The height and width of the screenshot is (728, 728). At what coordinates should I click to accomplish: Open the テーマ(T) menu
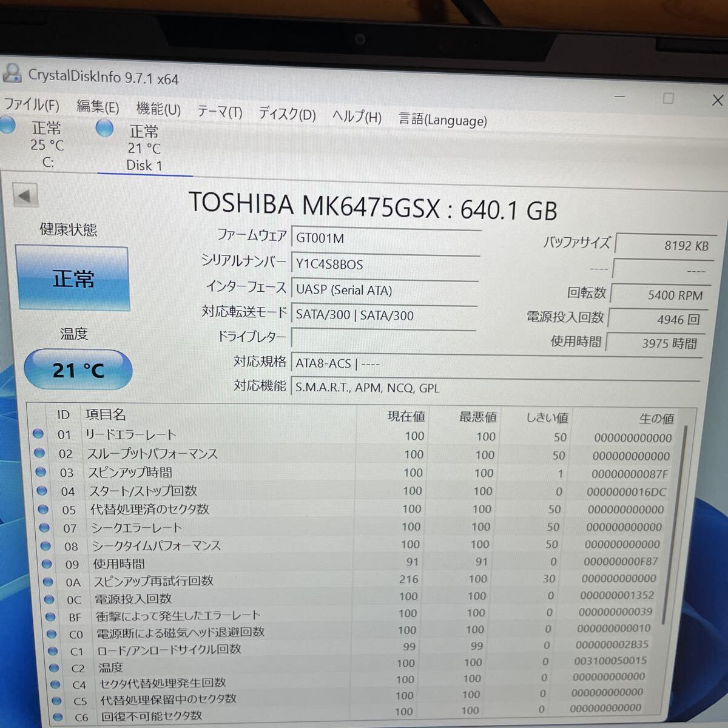click(x=220, y=112)
